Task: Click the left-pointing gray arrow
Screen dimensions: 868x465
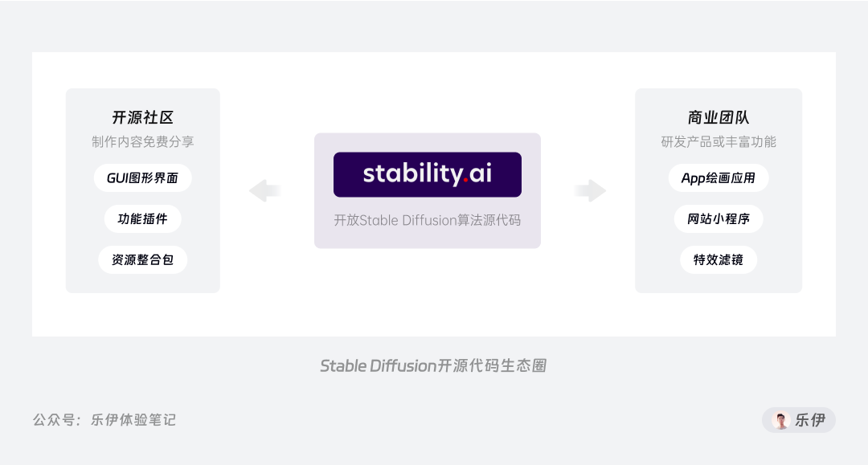Action: (x=264, y=191)
